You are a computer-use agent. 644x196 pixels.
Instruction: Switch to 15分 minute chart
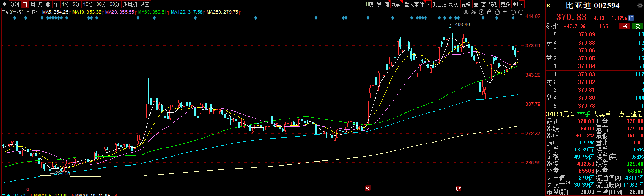(88, 4)
